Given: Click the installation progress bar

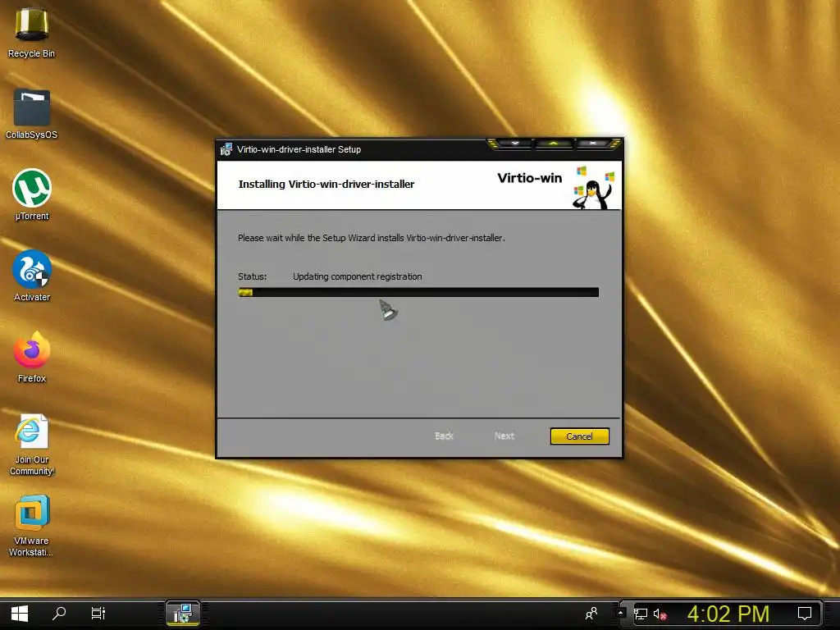Looking at the screenshot, I should pyautogui.click(x=418, y=292).
